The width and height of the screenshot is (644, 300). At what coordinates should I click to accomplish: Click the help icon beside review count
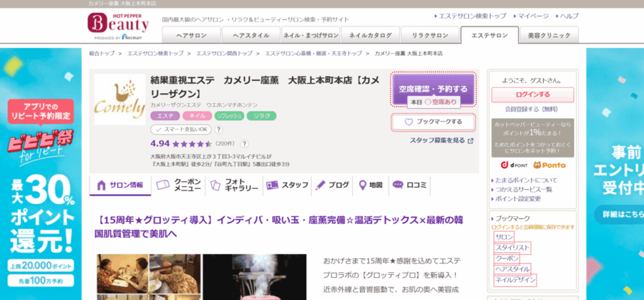tap(245, 144)
